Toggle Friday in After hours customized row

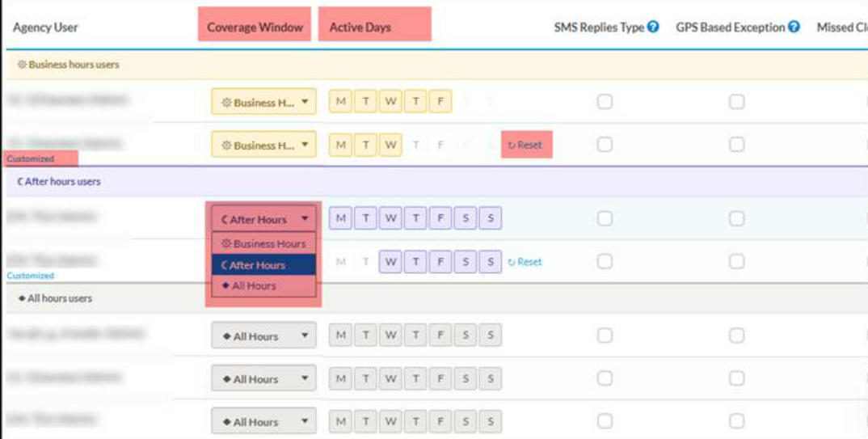(440, 261)
